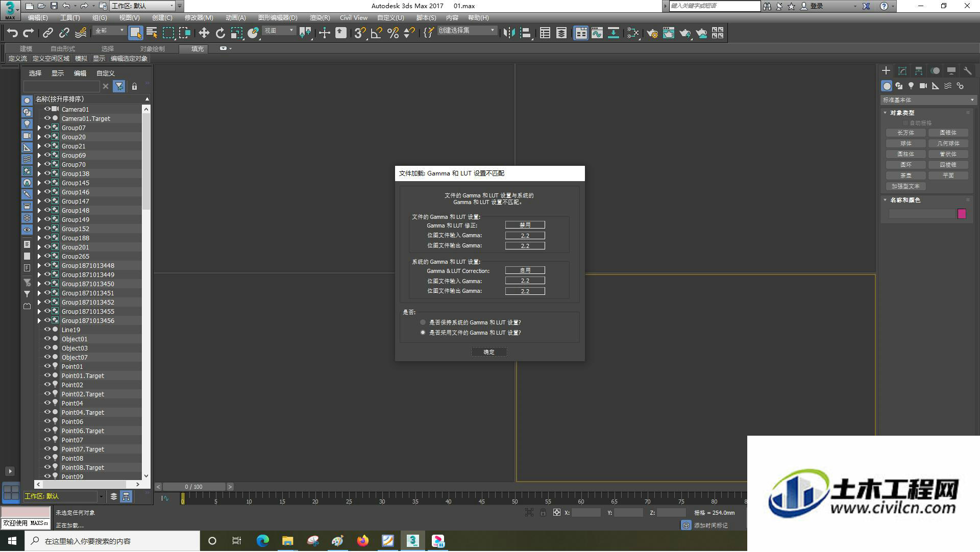This screenshot has height=552, width=980.
Task: Open the 编辑(E) menu
Action: coord(38,17)
